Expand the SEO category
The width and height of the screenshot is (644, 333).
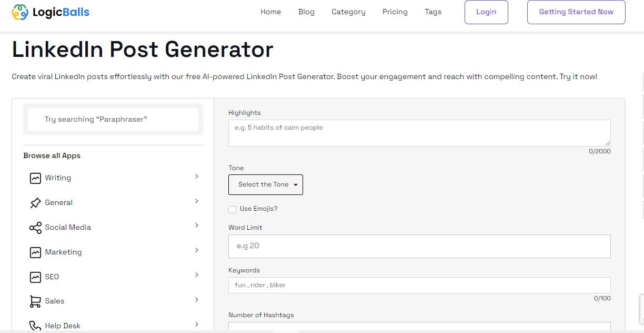pyautogui.click(x=196, y=275)
